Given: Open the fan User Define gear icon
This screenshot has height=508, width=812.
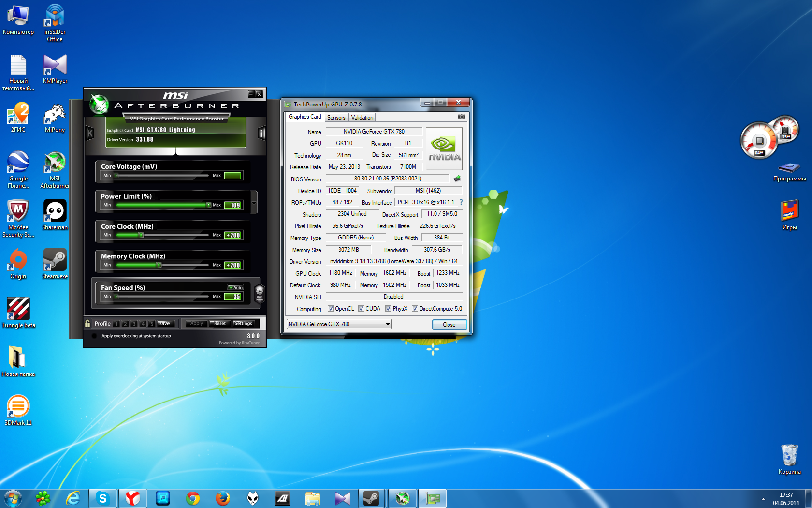Looking at the screenshot, I should (x=260, y=293).
